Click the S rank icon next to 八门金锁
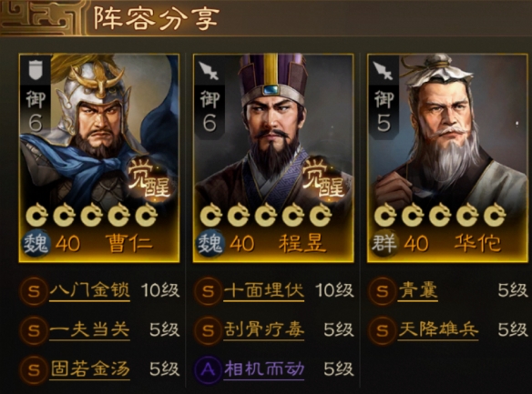 tap(34, 290)
